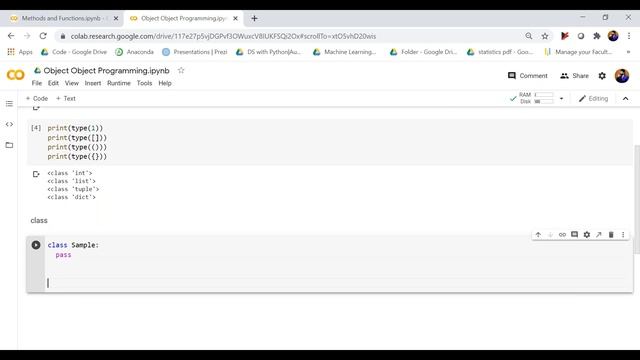Switch to Methods and Functions tab
640x360 pixels.
(61, 18)
